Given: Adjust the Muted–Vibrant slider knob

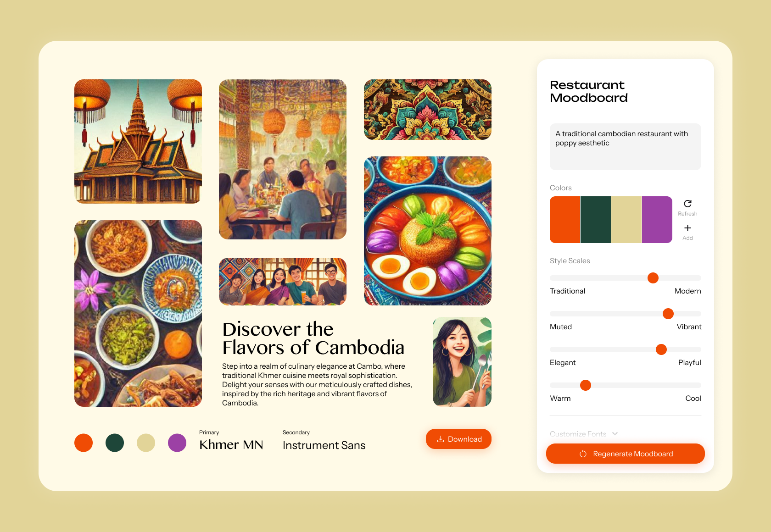Looking at the screenshot, I should click(668, 314).
